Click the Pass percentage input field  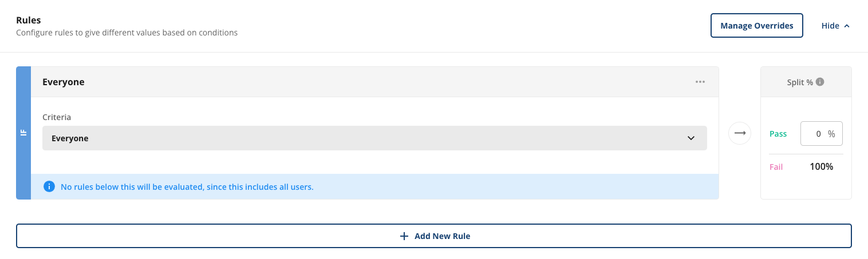tap(822, 133)
